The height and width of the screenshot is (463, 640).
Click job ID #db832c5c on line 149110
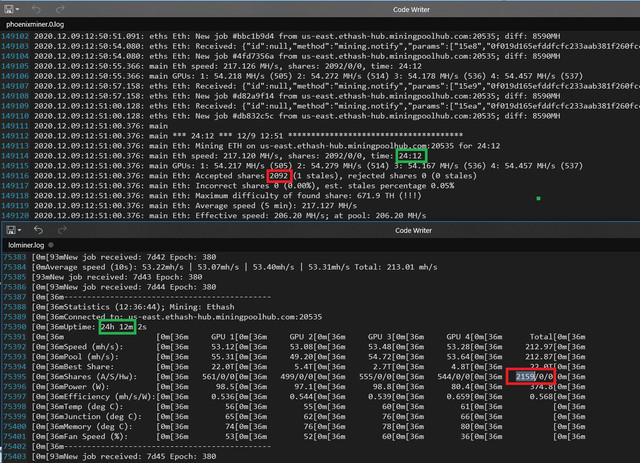coord(253,116)
